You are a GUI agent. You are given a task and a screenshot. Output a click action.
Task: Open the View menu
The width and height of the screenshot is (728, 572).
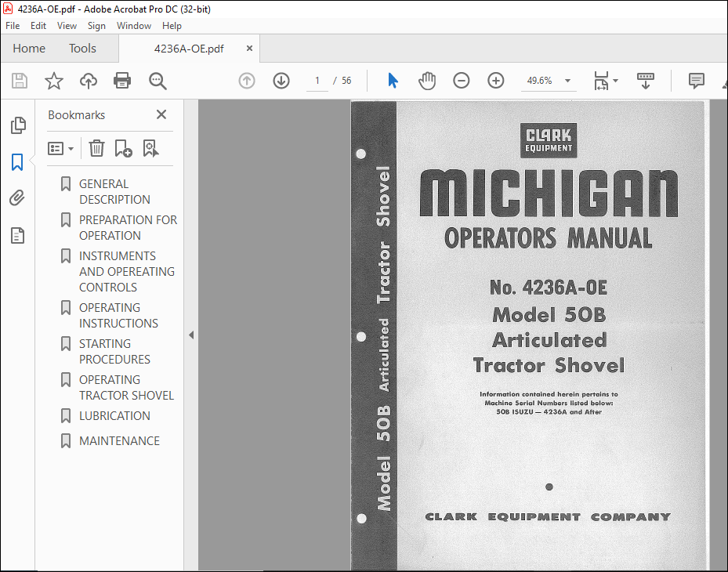click(x=67, y=26)
